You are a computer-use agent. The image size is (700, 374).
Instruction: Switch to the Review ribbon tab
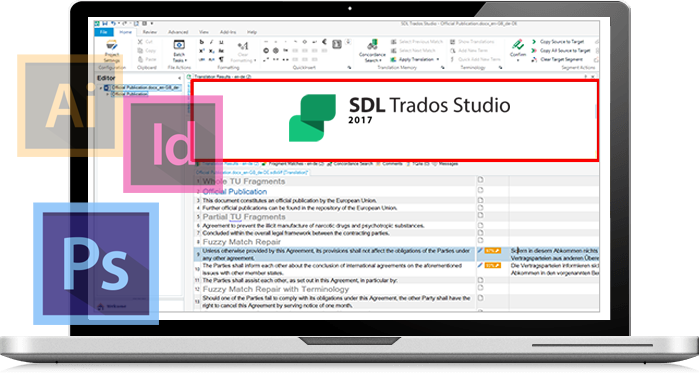150,32
